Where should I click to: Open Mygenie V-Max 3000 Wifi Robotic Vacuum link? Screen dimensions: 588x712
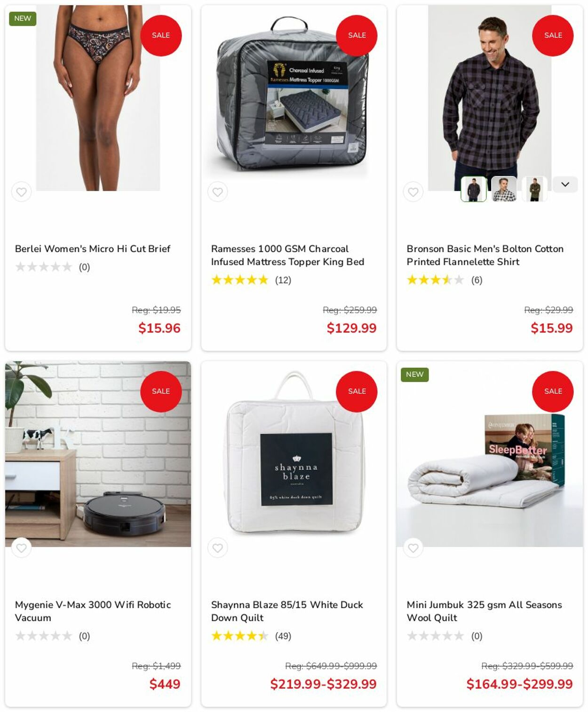(x=93, y=611)
